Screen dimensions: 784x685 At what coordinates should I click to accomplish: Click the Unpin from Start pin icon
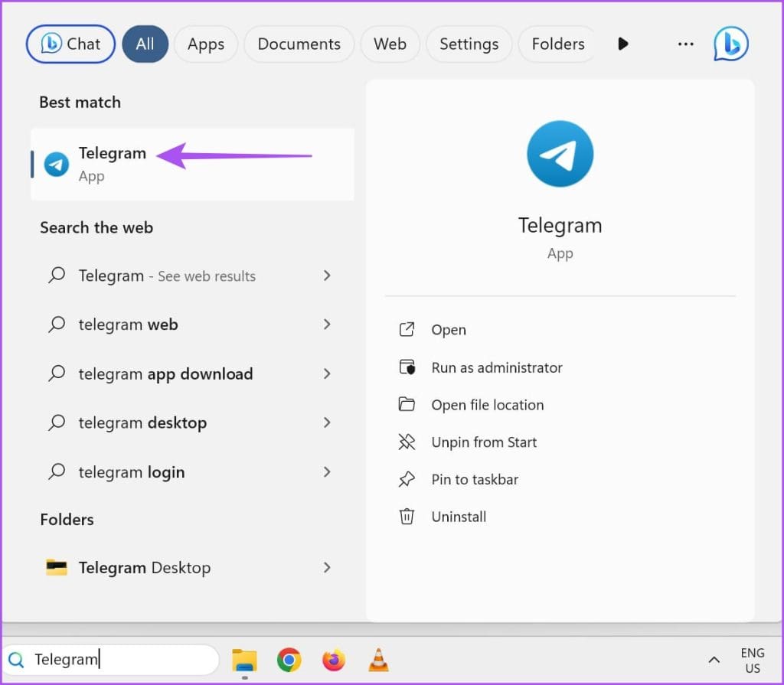click(407, 442)
